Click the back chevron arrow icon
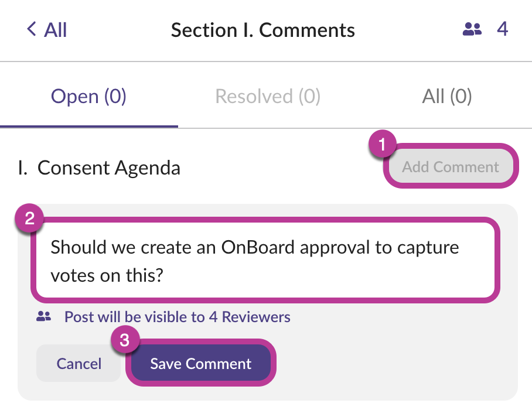532x410 pixels. pos(32,29)
